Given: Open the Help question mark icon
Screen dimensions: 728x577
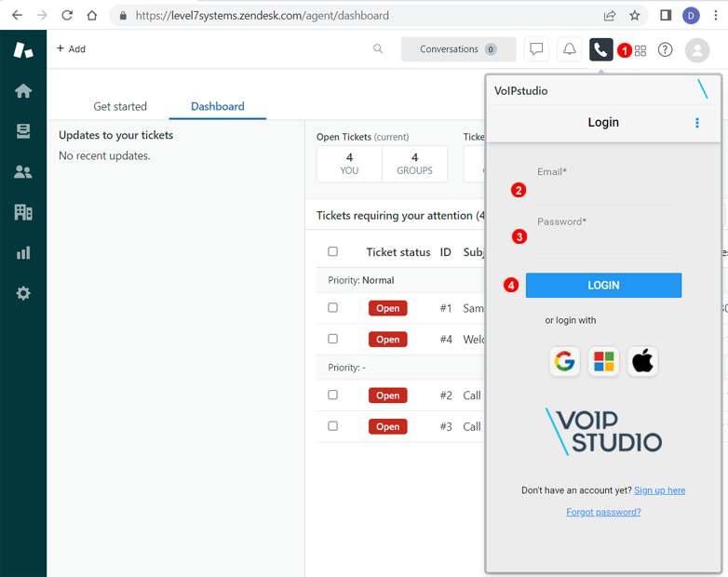Looking at the screenshot, I should point(666,49).
